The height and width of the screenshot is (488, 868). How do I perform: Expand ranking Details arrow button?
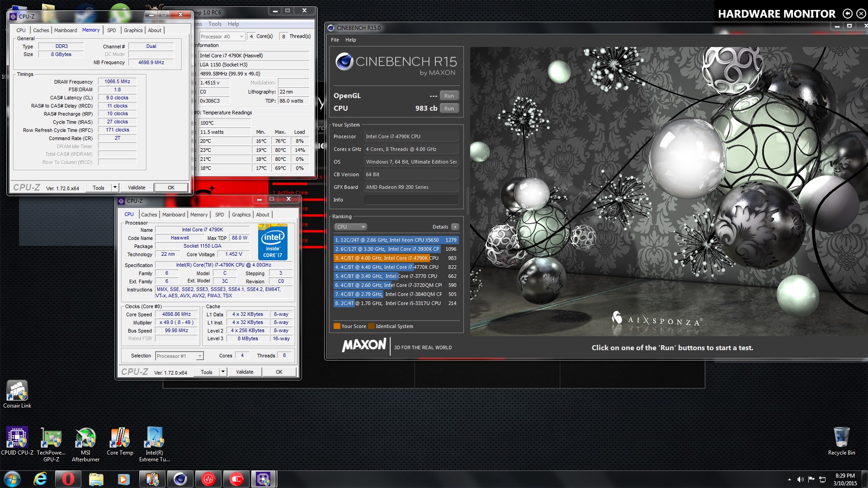[x=455, y=227]
